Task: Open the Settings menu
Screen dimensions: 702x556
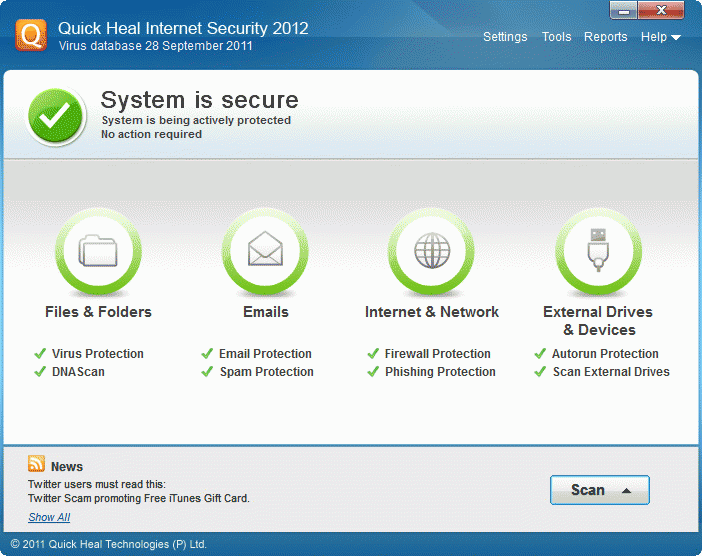Action: click(505, 37)
